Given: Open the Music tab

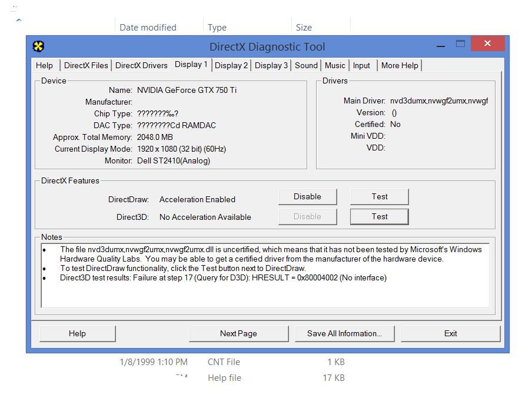Looking at the screenshot, I should [335, 65].
